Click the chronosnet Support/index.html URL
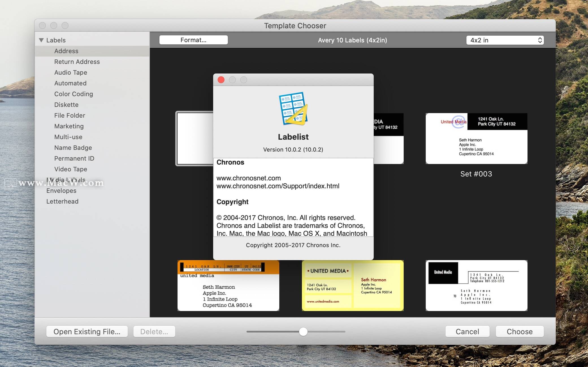Viewport: 588px width, 367px height. click(x=278, y=186)
